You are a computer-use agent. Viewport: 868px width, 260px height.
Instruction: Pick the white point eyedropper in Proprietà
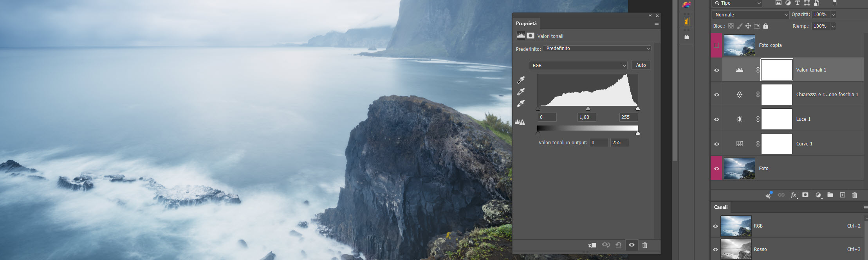[521, 104]
